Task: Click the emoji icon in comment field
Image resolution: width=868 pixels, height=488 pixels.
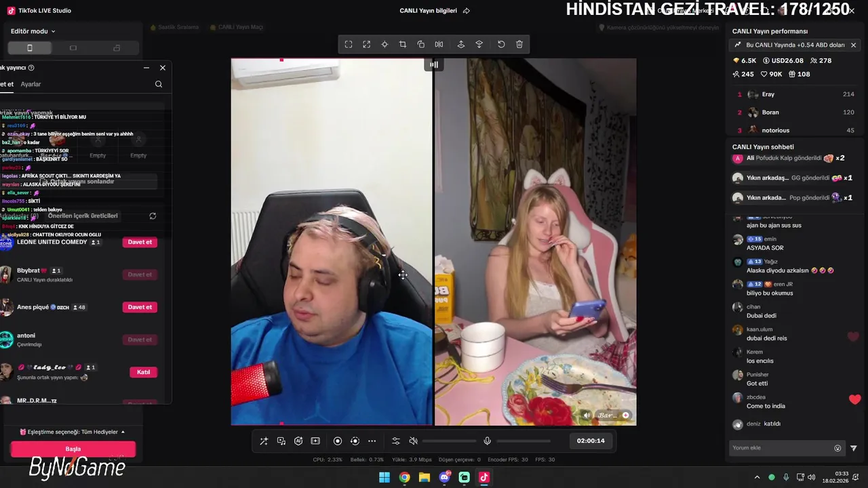Action: (x=837, y=448)
